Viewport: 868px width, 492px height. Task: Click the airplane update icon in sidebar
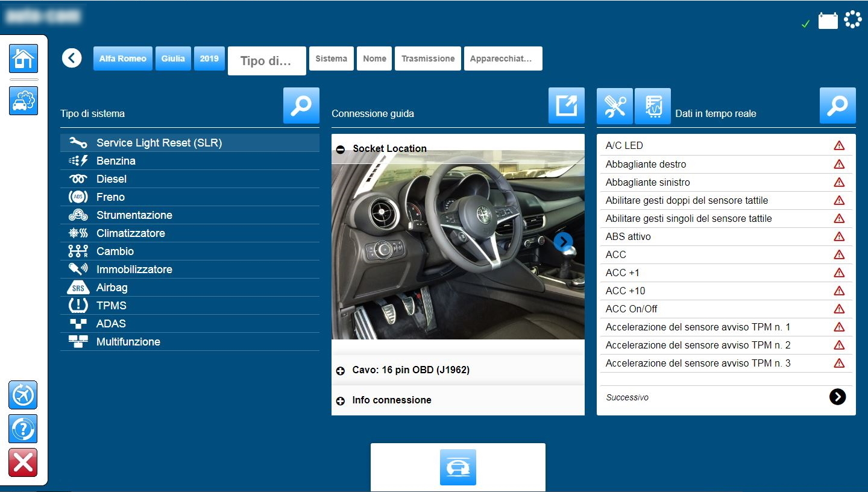(x=23, y=395)
